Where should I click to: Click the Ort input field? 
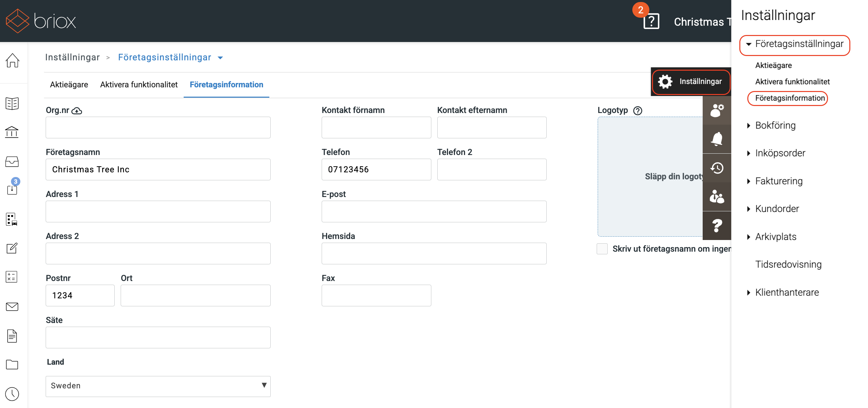pyautogui.click(x=195, y=295)
